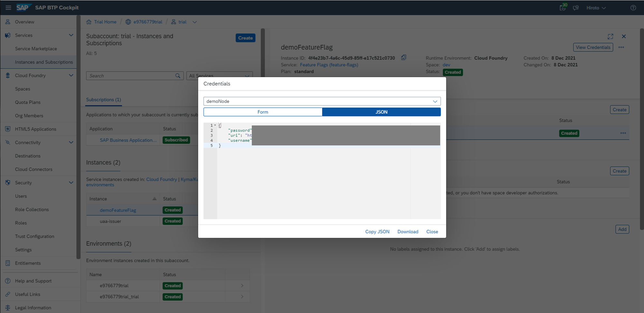Switch credentials view to Form
Screen dimensions: 644x313
[x=263, y=112]
